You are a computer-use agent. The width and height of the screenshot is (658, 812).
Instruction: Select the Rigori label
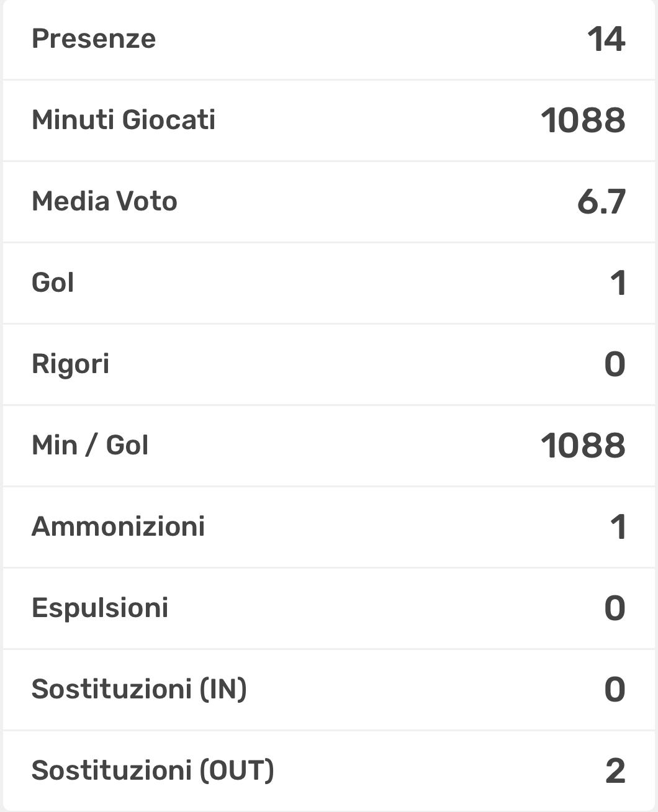[x=70, y=364]
